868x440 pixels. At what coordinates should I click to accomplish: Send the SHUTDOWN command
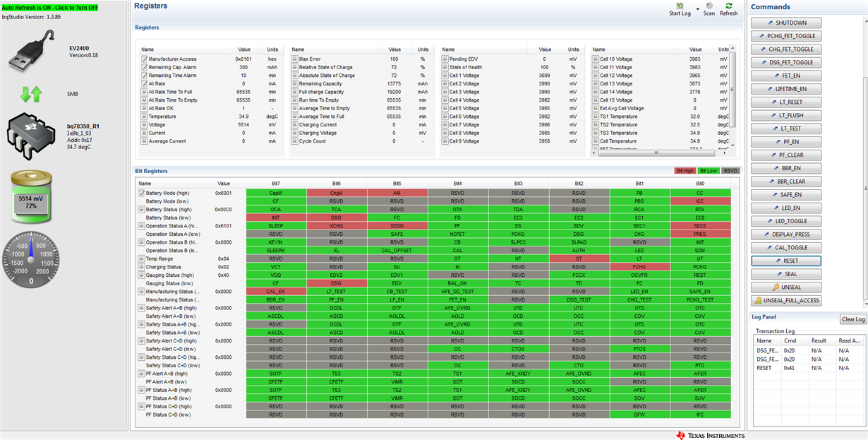tap(786, 23)
